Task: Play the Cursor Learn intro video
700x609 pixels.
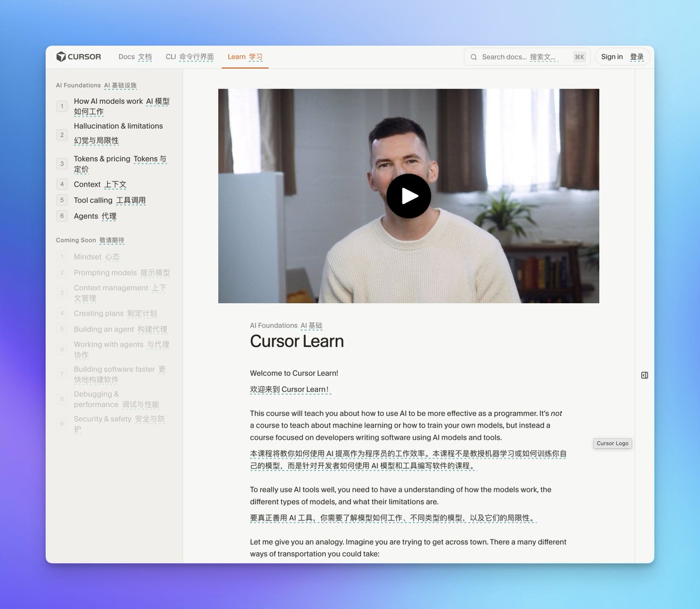Action: [x=408, y=196]
